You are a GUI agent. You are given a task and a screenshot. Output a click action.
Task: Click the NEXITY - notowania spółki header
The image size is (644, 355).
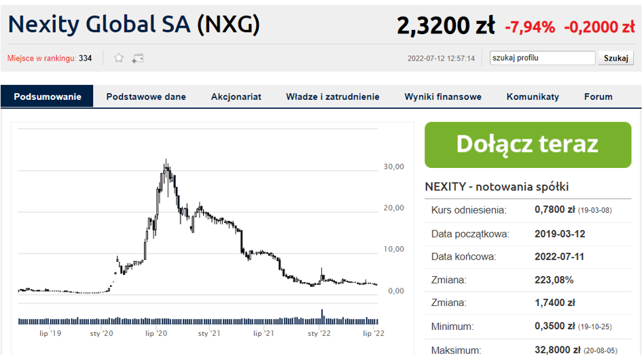[497, 187]
